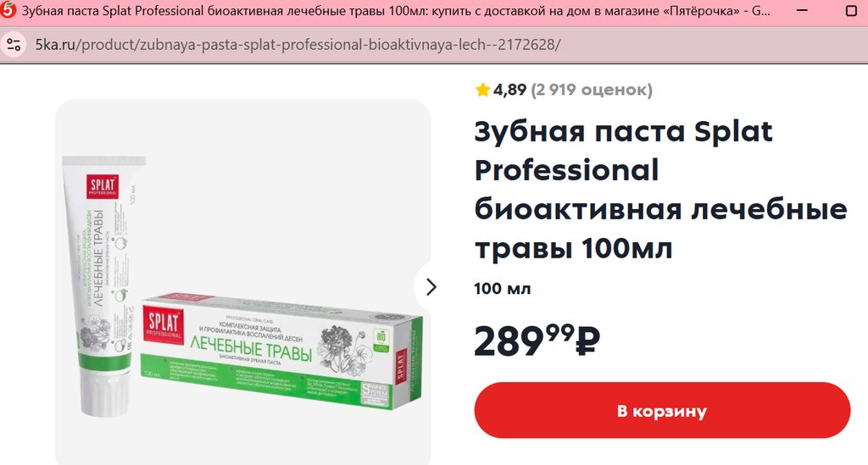
Task: Click the flower illustration on the box
Action: coord(342,343)
